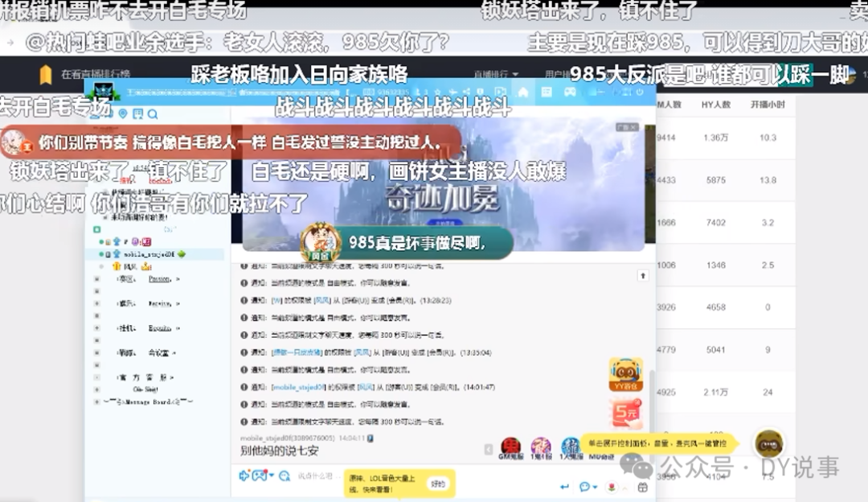The image size is (868, 502).
Task: Click the flower gift icon
Action: 612,487
